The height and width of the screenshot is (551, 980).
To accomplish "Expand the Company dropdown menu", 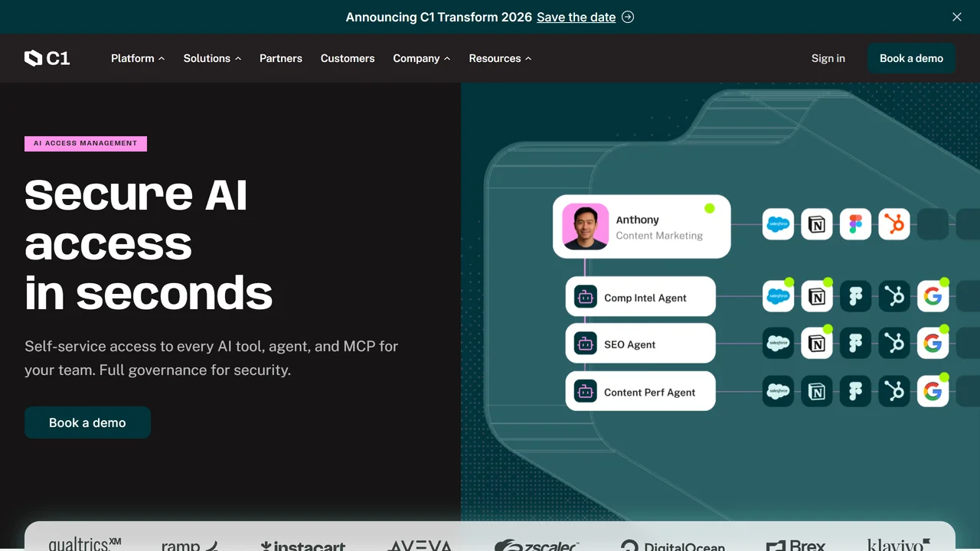I will click(422, 58).
